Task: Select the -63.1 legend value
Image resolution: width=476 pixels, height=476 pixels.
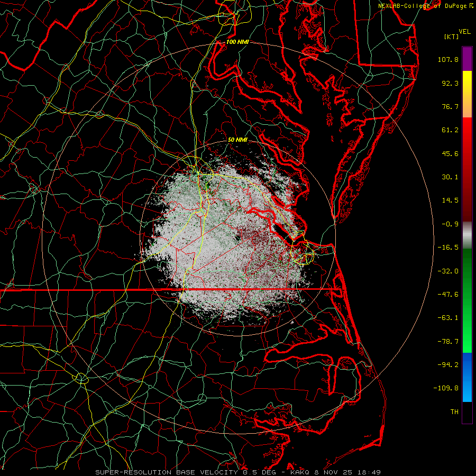Action: pos(448,318)
